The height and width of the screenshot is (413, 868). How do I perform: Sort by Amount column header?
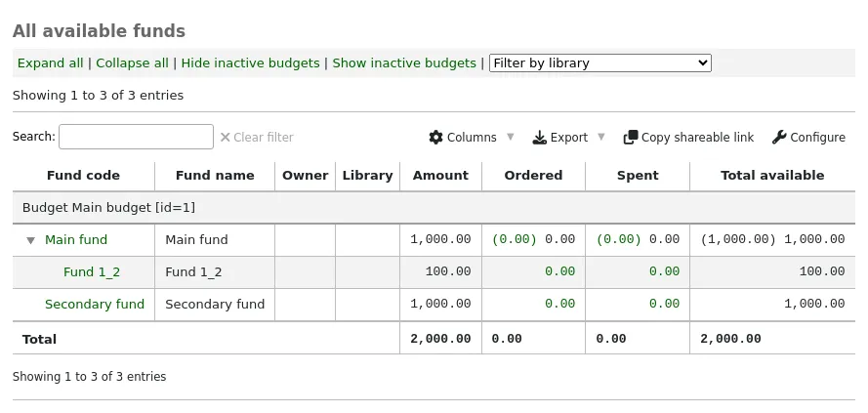440,176
